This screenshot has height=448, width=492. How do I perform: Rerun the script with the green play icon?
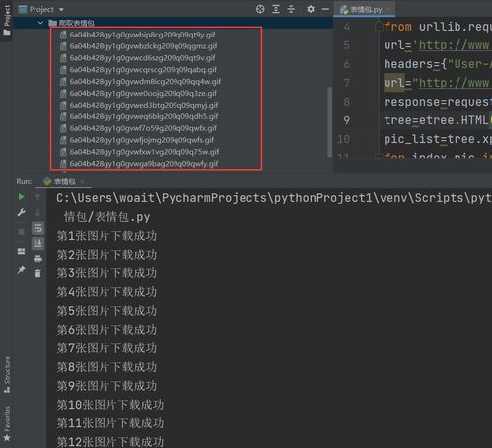tap(21, 197)
